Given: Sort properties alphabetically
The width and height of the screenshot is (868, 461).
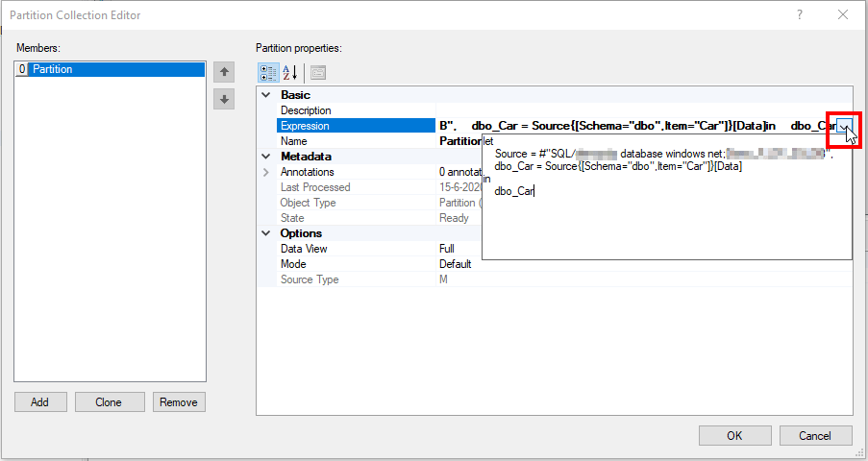Looking at the screenshot, I should [288, 72].
